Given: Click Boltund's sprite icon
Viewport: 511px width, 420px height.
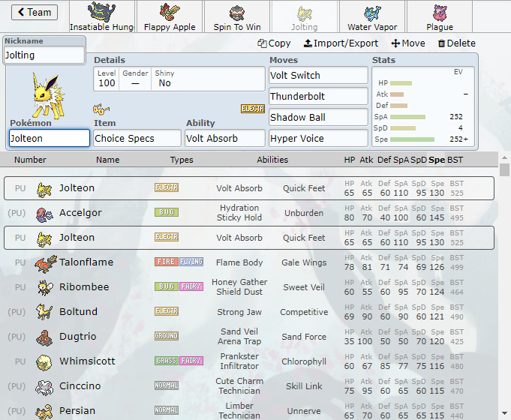Looking at the screenshot, I should 44,312.
